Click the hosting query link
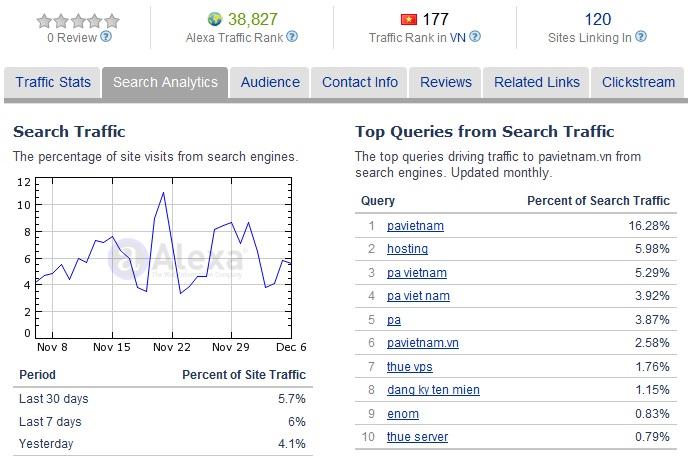The image size is (694, 467). coord(407,249)
